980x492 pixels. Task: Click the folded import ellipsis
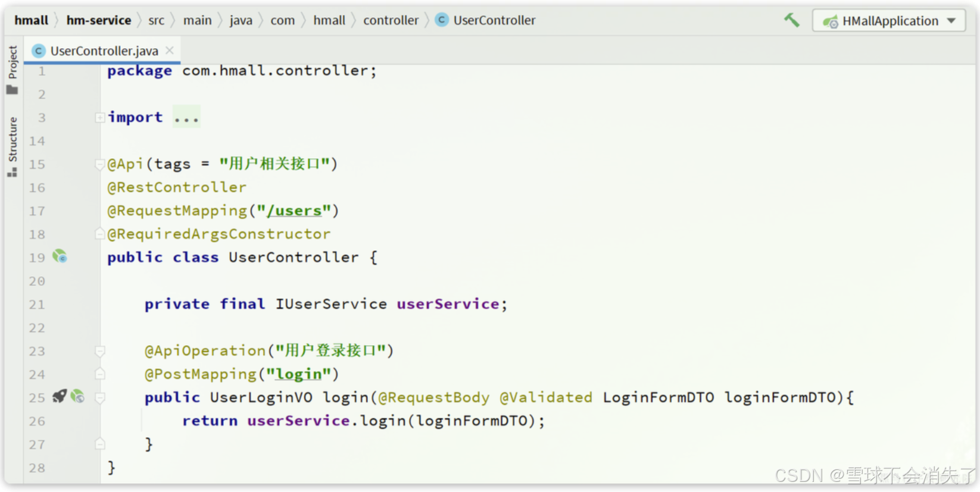tap(186, 117)
